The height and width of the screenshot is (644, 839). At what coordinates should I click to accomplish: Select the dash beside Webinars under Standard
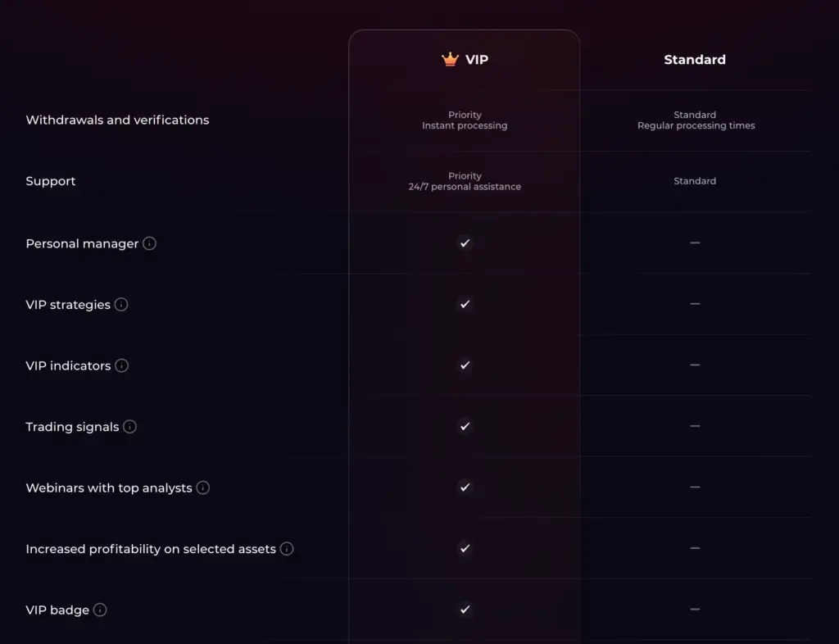coord(695,488)
